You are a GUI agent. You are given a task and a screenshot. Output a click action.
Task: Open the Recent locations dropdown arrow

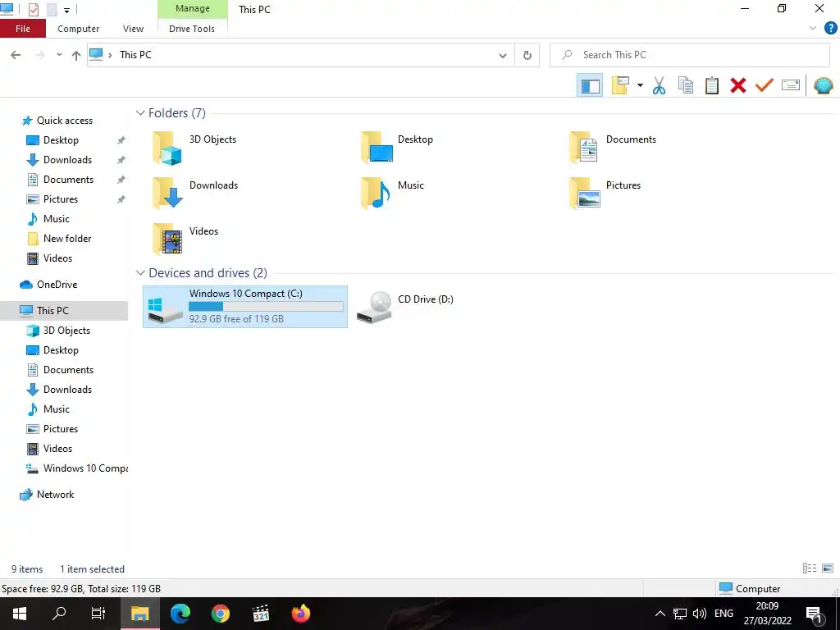click(59, 55)
